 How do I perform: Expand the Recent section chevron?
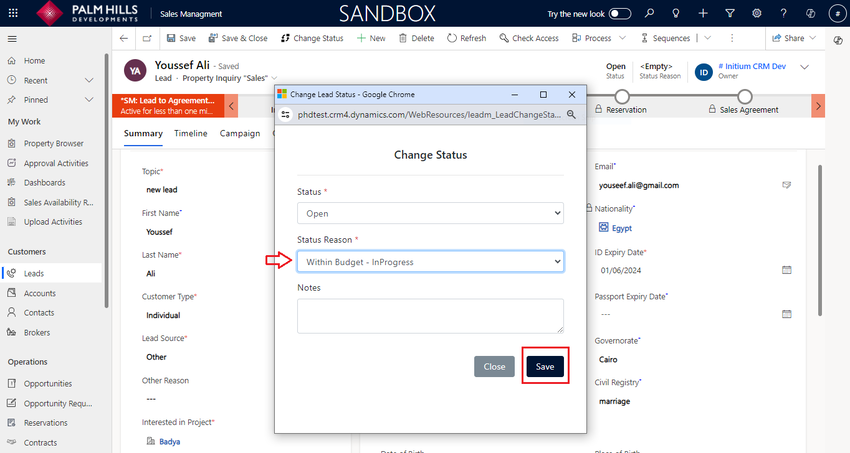click(90, 80)
